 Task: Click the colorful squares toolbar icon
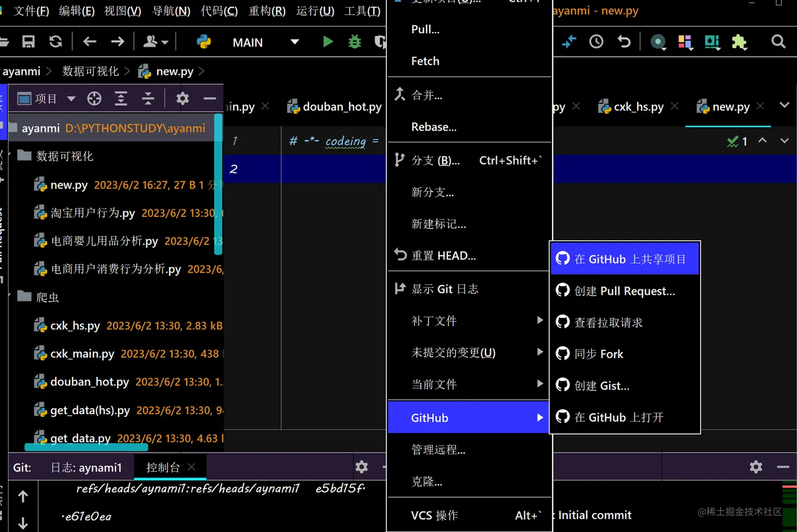[x=685, y=42]
